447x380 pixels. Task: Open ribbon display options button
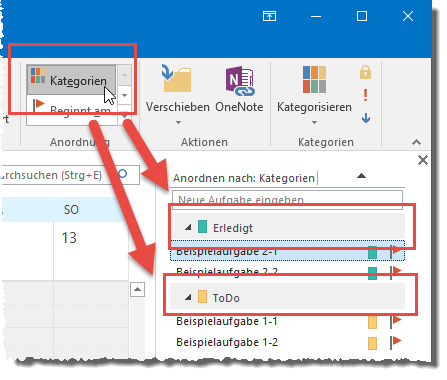pyautogui.click(x=269, y=16)
